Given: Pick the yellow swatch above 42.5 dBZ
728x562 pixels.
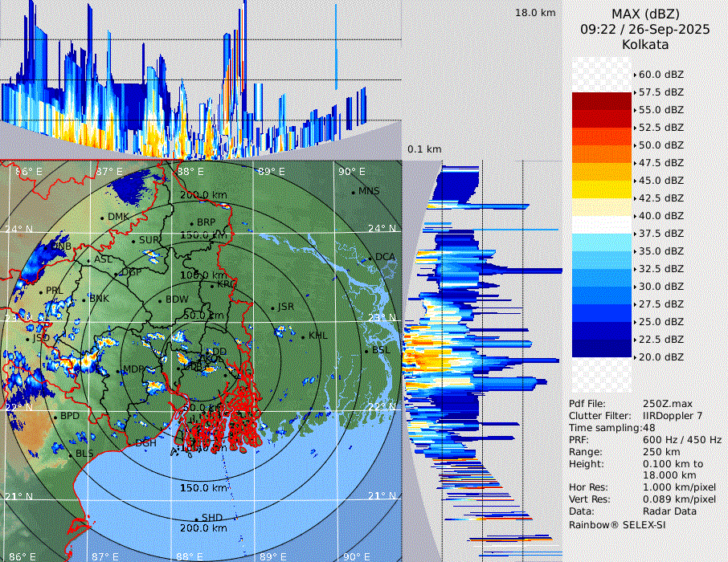Looking at the screenshot, I should click(602, 189).
